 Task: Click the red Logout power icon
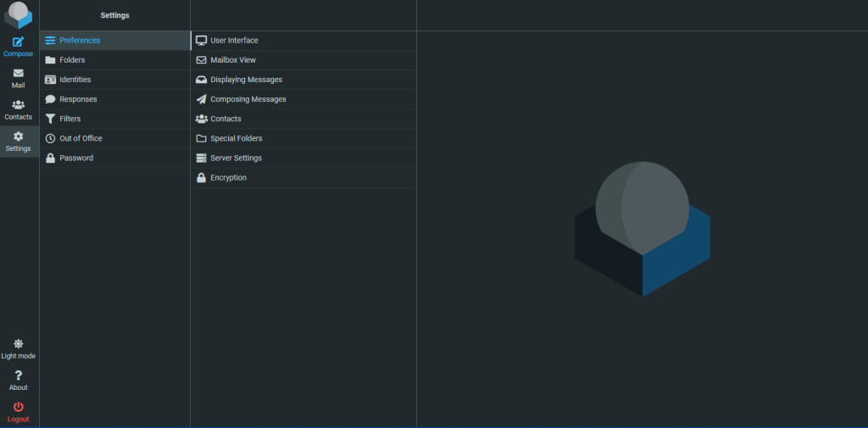tap(18, 407)
